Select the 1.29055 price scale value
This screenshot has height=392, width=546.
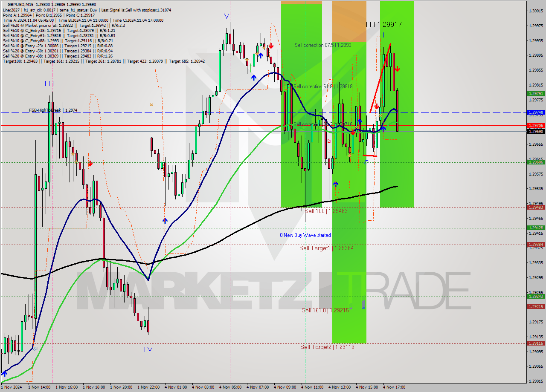536,366
